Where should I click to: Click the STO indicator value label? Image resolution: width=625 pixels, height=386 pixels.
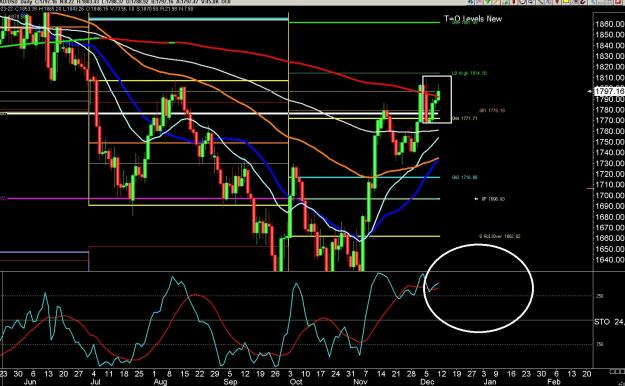(x=609, y=322)
